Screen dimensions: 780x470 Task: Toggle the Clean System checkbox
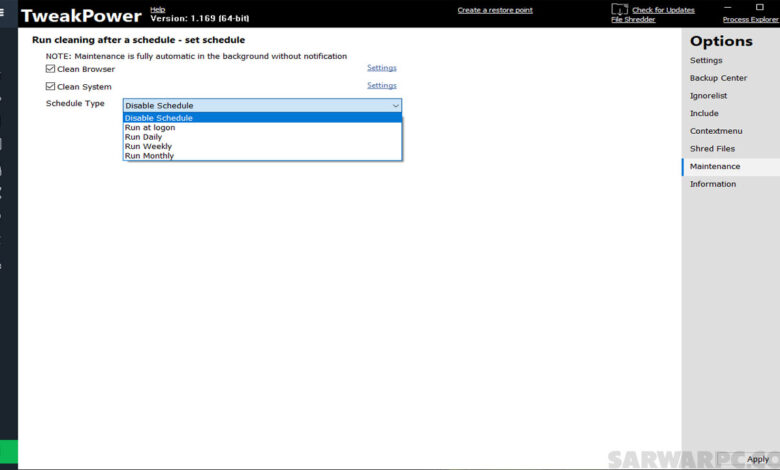50,86
